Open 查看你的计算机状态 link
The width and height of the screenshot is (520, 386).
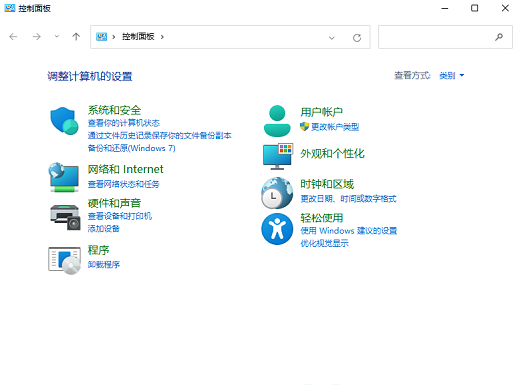pos(124,123)
